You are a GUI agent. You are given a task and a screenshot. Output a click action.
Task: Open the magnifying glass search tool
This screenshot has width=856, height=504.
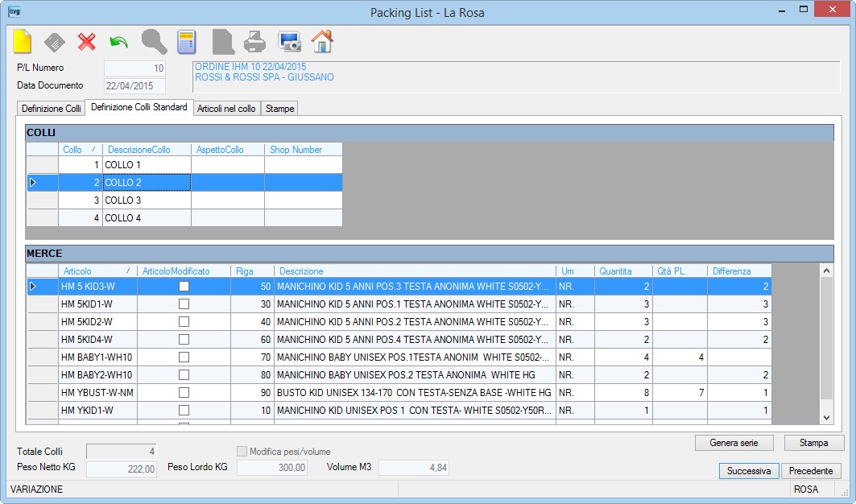point(154,42)
